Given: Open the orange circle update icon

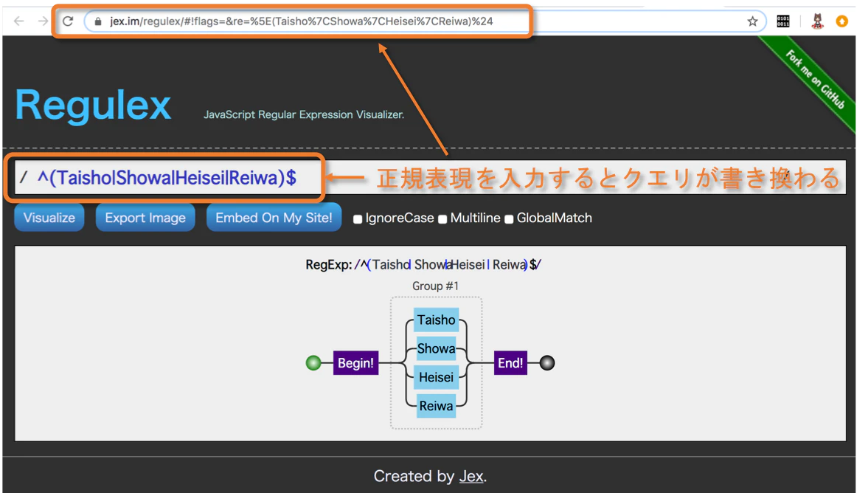Looking at the screenshot, I should point(842,21).
